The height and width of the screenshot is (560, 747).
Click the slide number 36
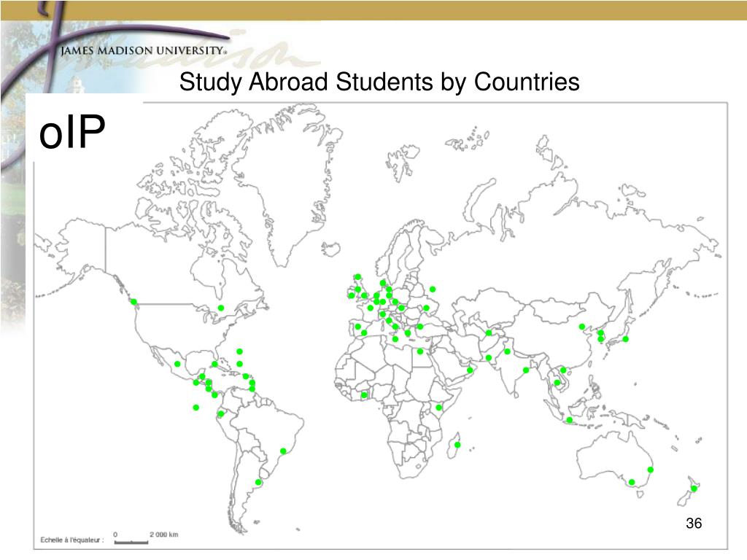tap(694, 523)
